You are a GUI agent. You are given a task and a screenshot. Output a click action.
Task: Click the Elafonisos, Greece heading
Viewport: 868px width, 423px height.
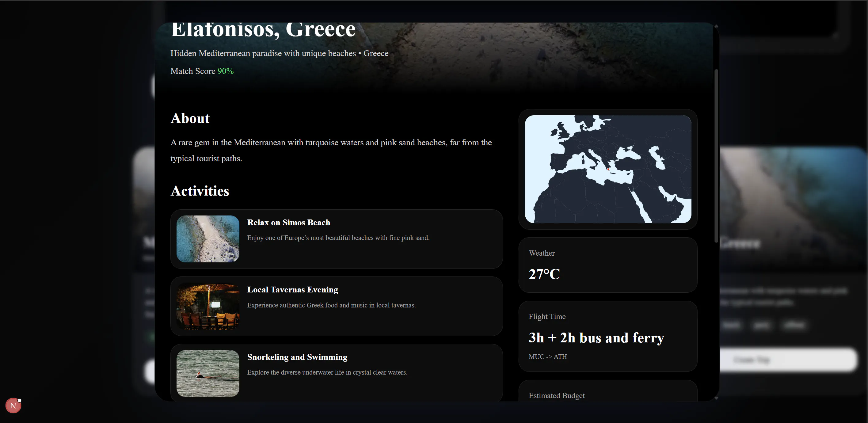point(263,30)
